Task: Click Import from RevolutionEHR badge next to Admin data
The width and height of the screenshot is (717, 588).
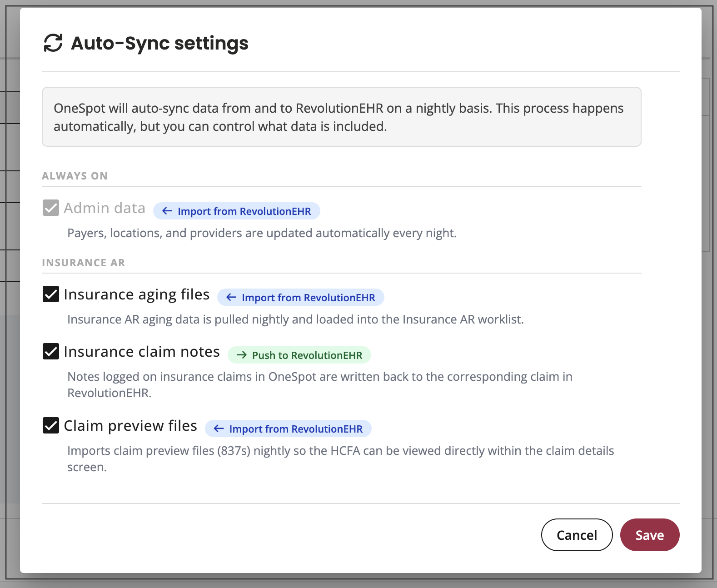Action: tap(237, 211)
